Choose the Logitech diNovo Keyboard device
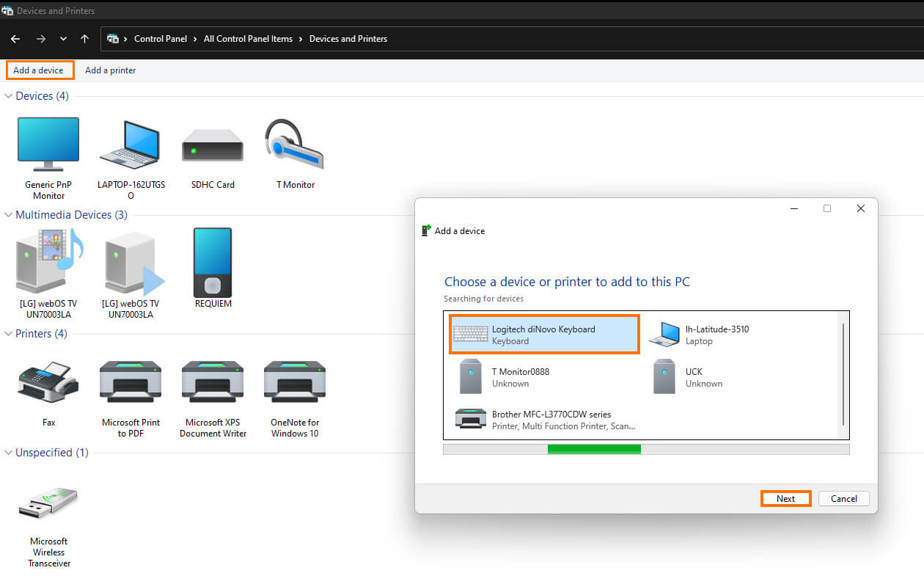This screenshot has width=924, height=584. pyautogui.click(x=544, y=335)
